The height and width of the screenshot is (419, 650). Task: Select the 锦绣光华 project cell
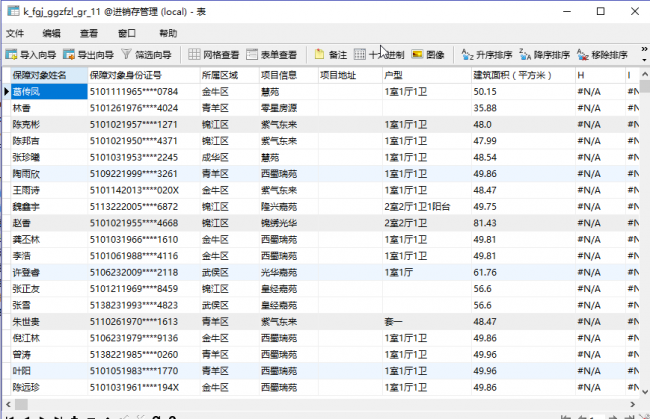point(289,223)
